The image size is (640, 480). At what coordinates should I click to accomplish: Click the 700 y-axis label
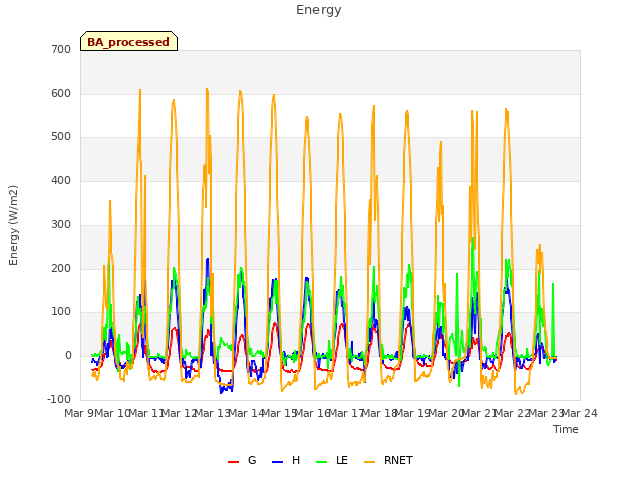61,50
